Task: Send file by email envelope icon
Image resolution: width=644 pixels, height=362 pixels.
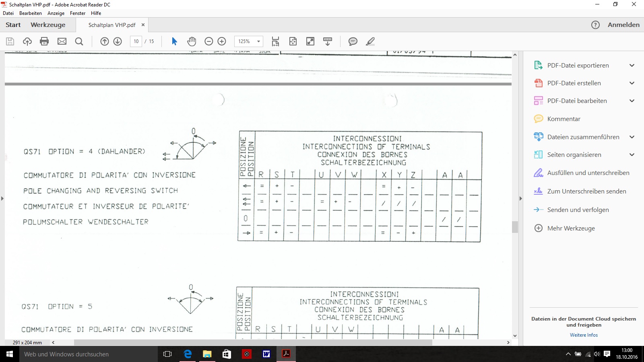Action: tap(62, 41)
